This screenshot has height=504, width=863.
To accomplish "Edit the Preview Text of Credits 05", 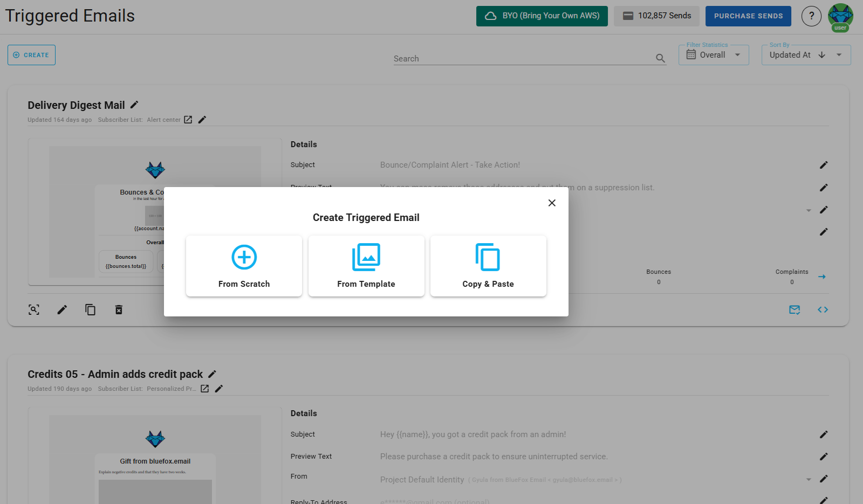I will pos(824,457).
